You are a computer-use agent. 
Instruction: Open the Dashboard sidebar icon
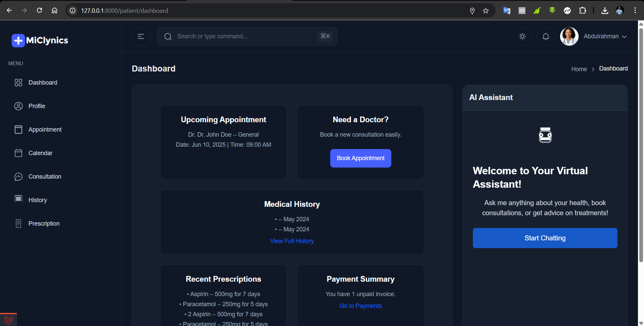pos(18,82)
